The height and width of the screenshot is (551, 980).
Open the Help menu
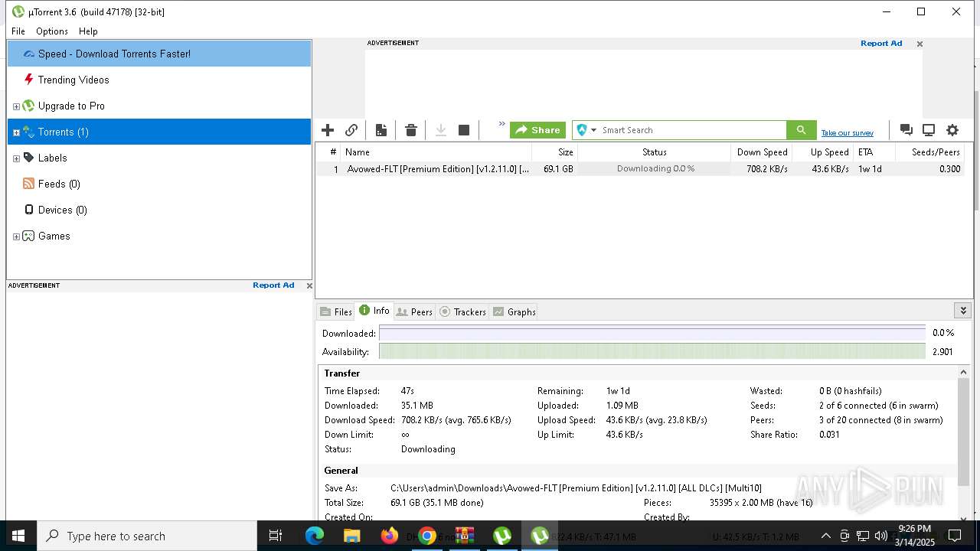[x=88, y=31]
